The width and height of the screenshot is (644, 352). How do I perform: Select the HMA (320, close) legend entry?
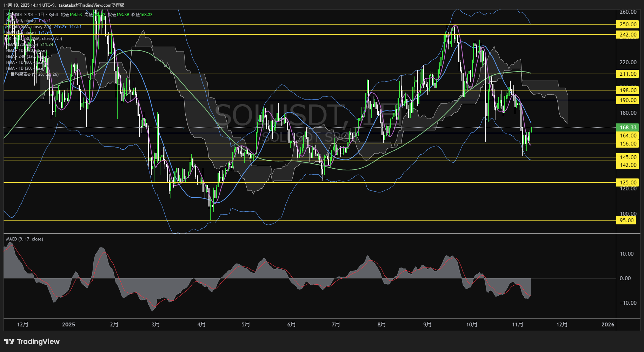pos(19,45)
